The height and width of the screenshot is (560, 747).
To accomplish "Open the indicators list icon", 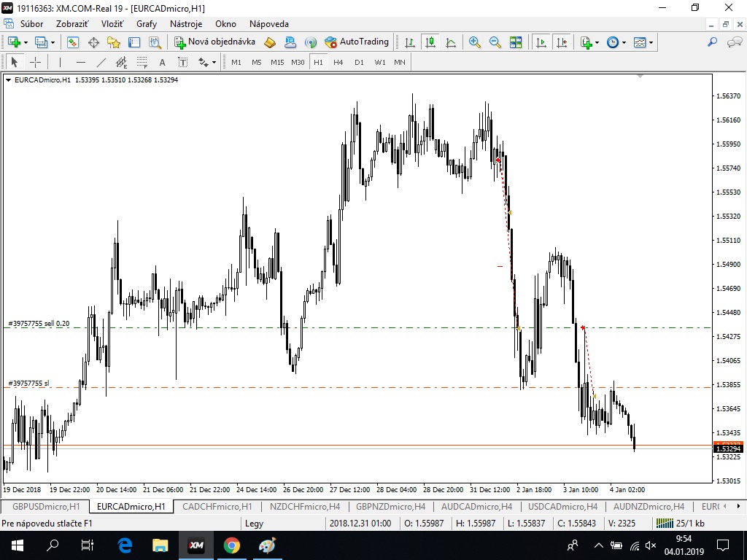I will [586, 42].
